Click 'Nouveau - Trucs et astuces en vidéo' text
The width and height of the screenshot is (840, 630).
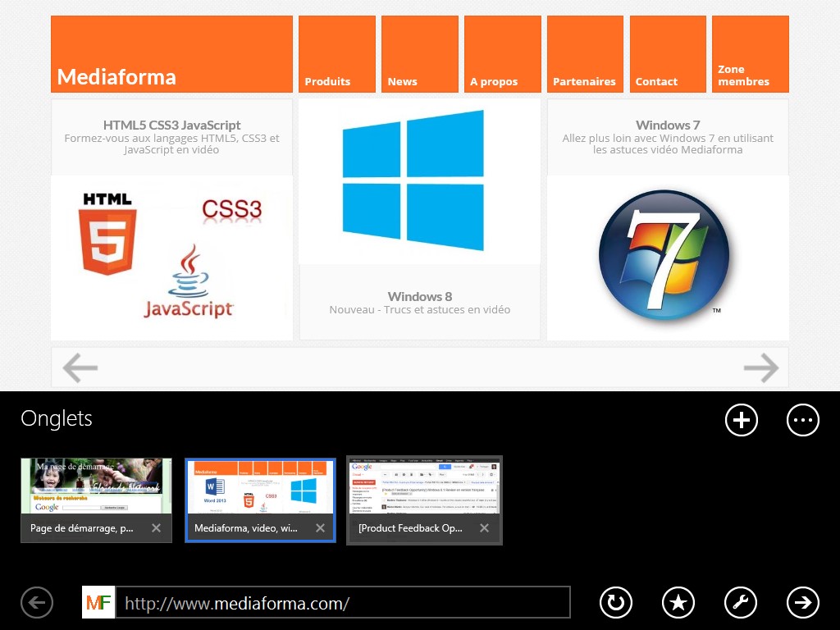pyautogui.click(x=420, y=309)
